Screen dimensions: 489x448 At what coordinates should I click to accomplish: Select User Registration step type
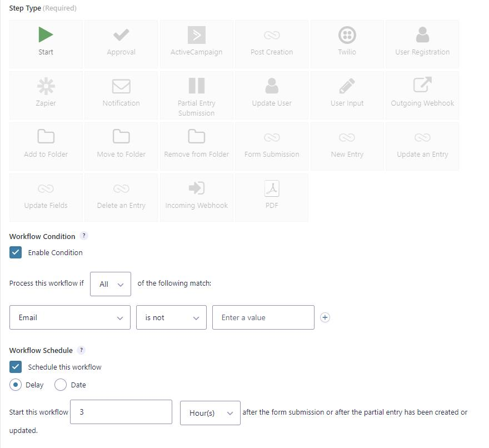click(x=422, y=44)
